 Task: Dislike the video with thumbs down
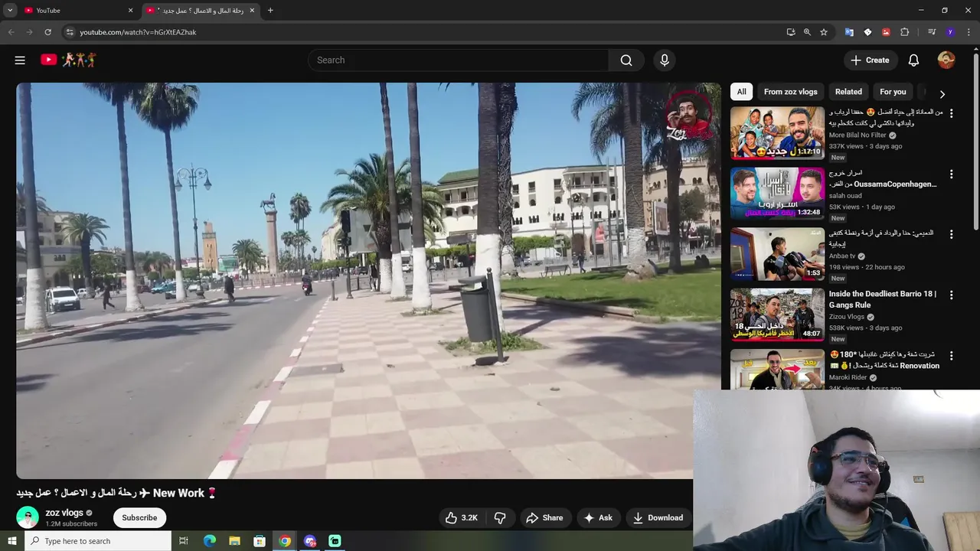tap(500, 518)
